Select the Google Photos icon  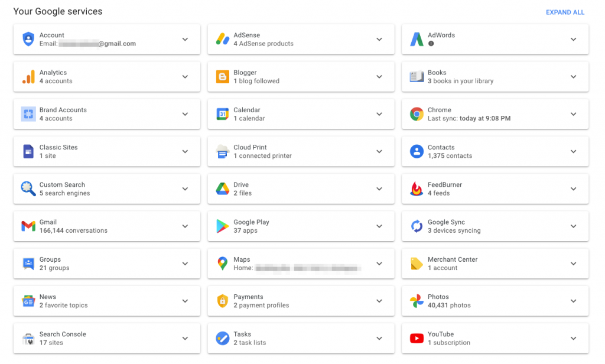[x=417, y=301]
